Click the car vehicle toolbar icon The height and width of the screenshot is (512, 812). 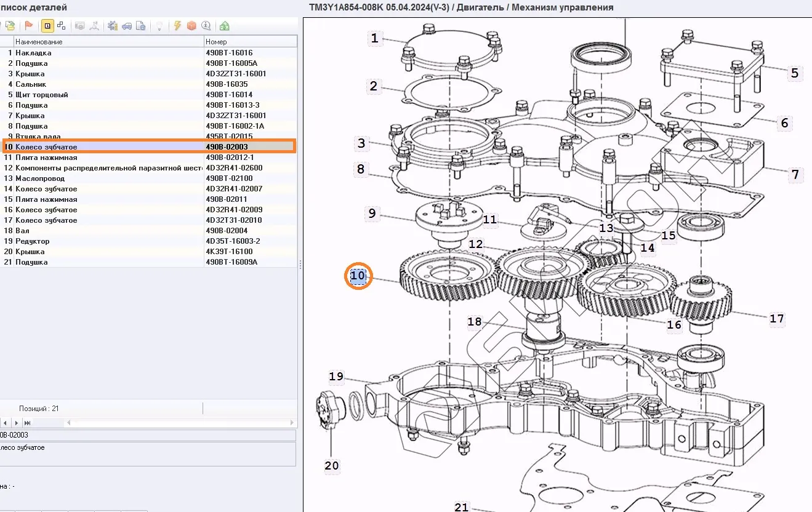127,26
